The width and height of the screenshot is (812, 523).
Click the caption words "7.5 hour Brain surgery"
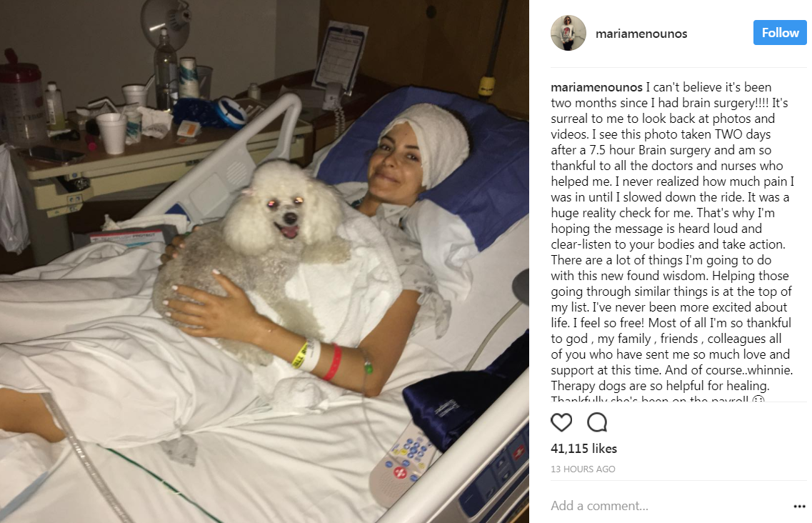click(651, 150)
